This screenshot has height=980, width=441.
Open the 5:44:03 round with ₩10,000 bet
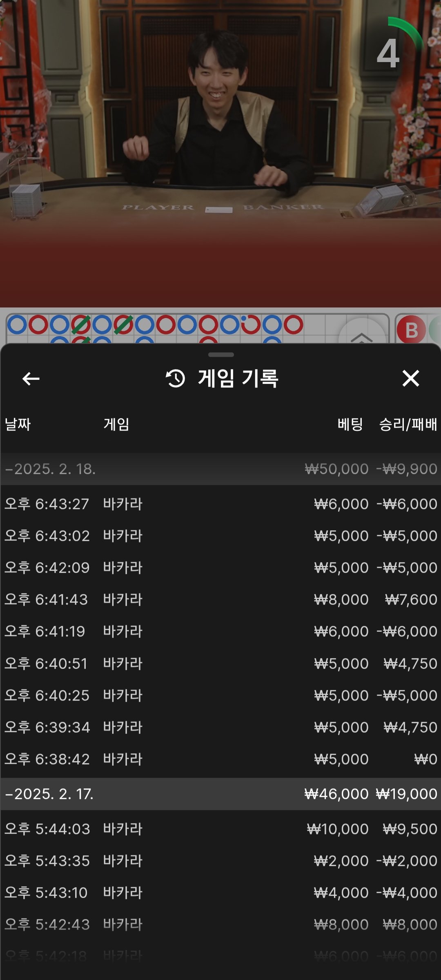tap(220, 829)
